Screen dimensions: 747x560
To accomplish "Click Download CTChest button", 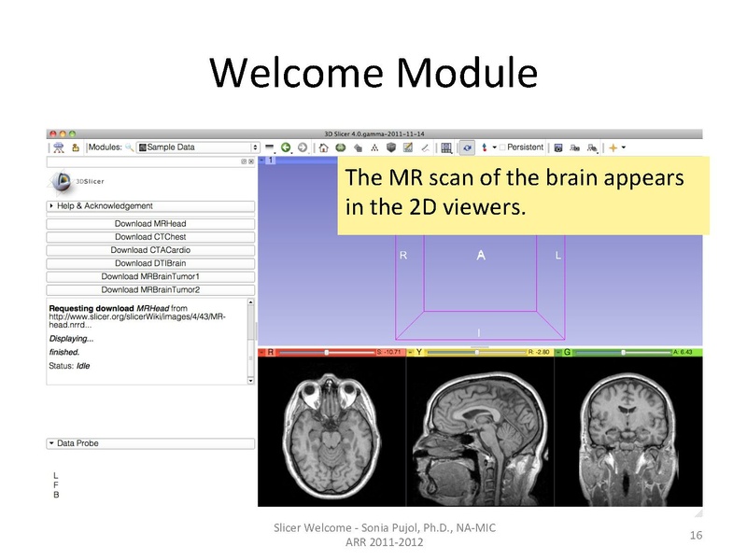I will (150, 237).
